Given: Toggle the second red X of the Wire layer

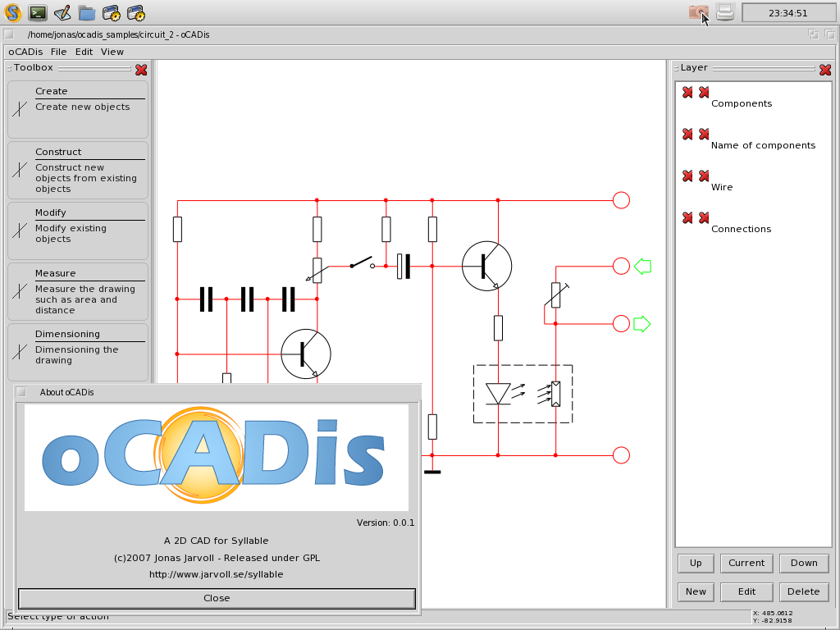Looking at the screenshot, I should point(704,176).
